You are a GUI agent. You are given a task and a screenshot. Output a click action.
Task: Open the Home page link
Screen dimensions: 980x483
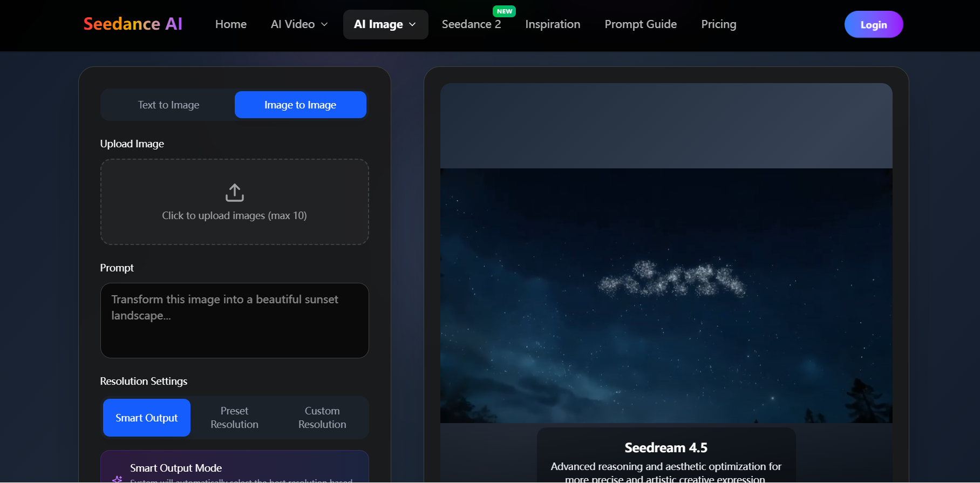pos(231,24)
